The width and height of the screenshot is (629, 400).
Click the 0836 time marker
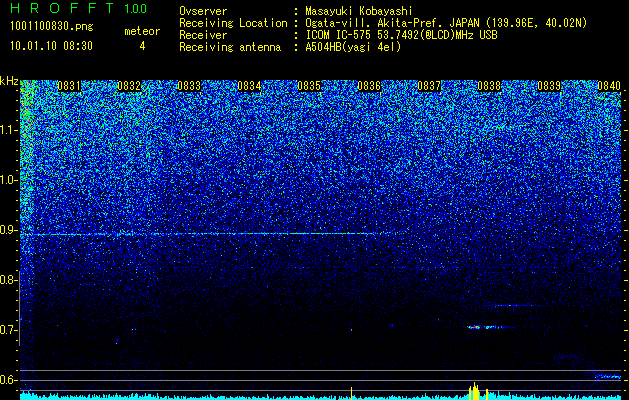point(369,86)
